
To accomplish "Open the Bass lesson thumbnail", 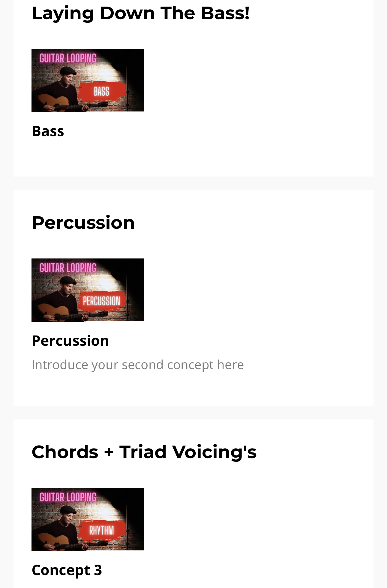I will 88,80.
